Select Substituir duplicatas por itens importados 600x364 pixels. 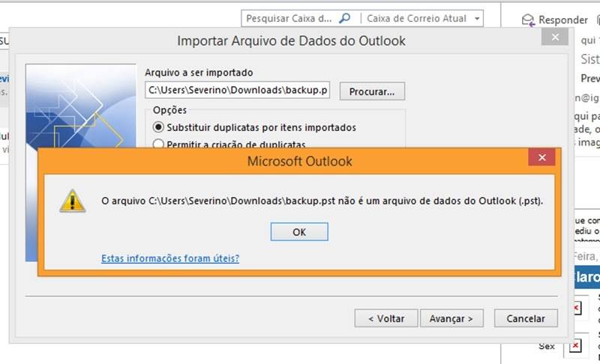[254, 127]
